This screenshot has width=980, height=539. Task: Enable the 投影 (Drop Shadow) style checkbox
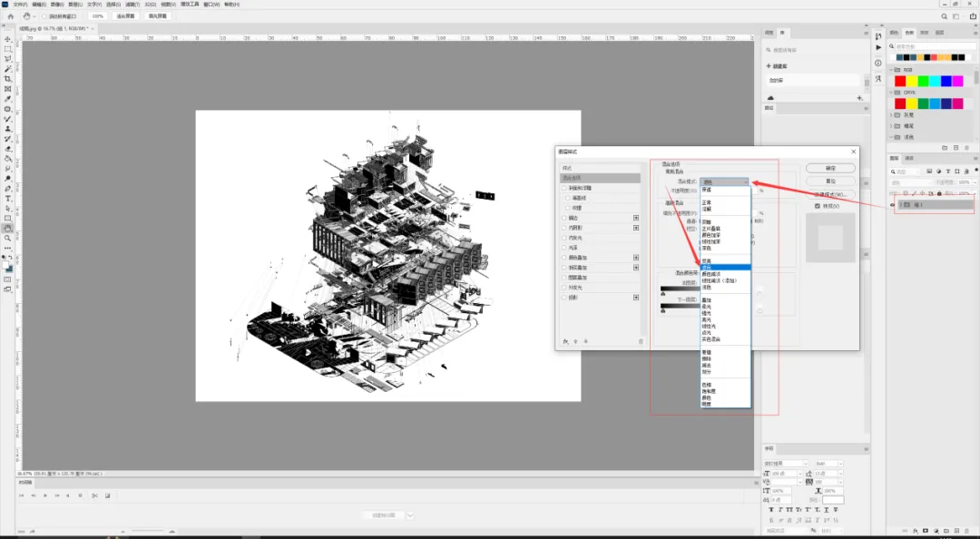(564, 297)
